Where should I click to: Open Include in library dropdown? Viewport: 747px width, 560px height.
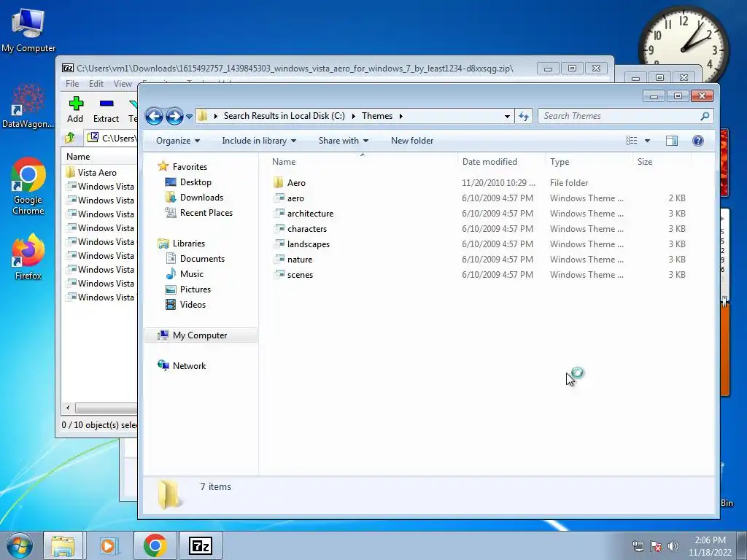click(259, 141)
